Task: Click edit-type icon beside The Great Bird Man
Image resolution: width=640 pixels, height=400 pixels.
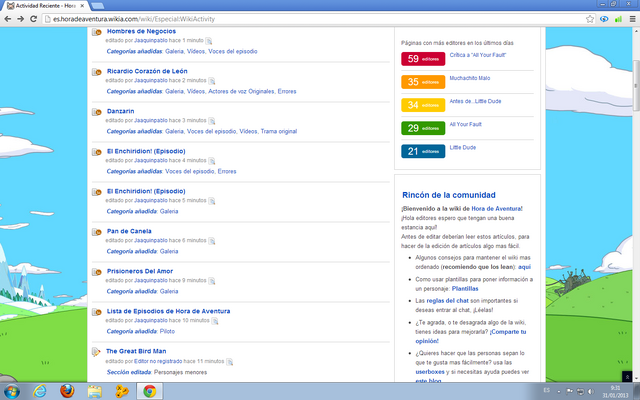Action: 96,352
